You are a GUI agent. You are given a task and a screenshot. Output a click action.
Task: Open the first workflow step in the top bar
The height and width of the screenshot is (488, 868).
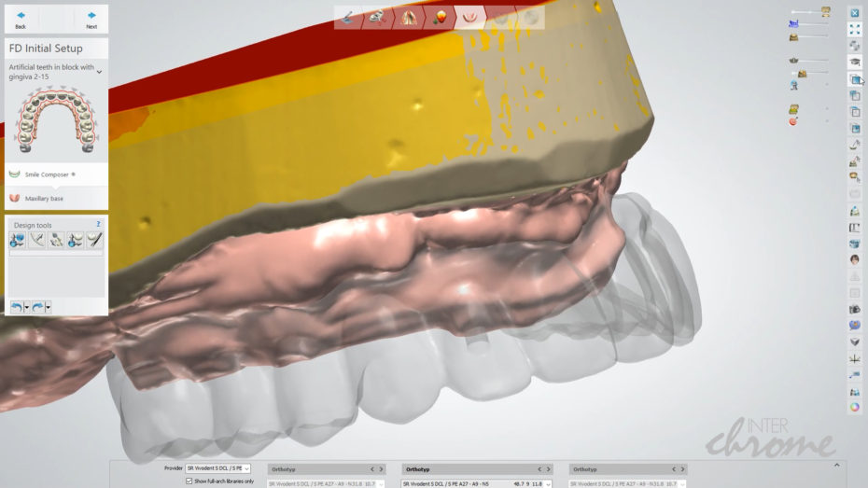(348, 18)
